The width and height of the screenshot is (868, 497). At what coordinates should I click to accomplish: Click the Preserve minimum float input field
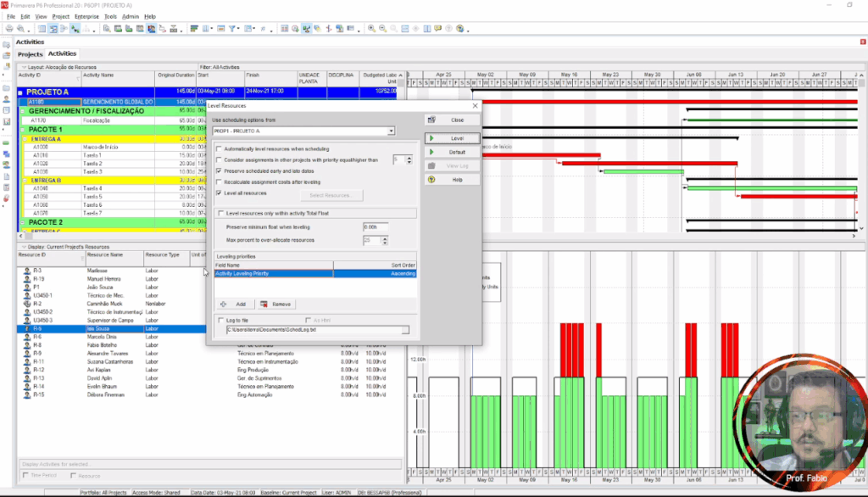[x=375, y=227]
